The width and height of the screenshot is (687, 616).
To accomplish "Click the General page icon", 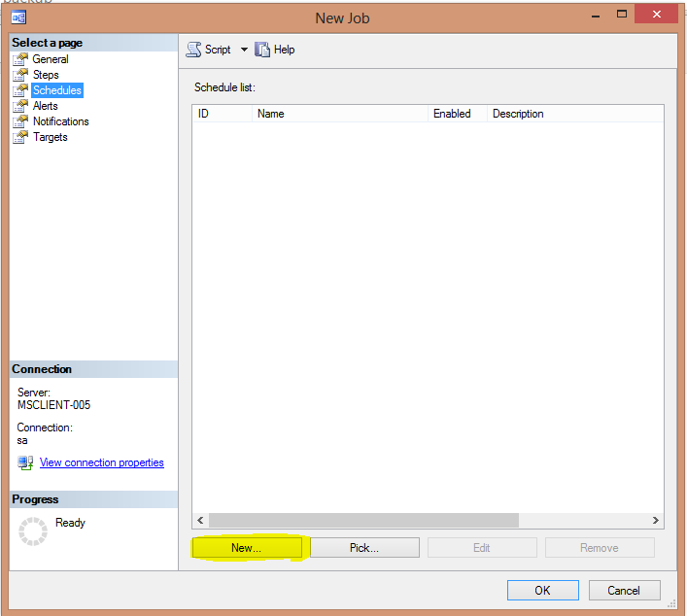I will coord(20,59).
